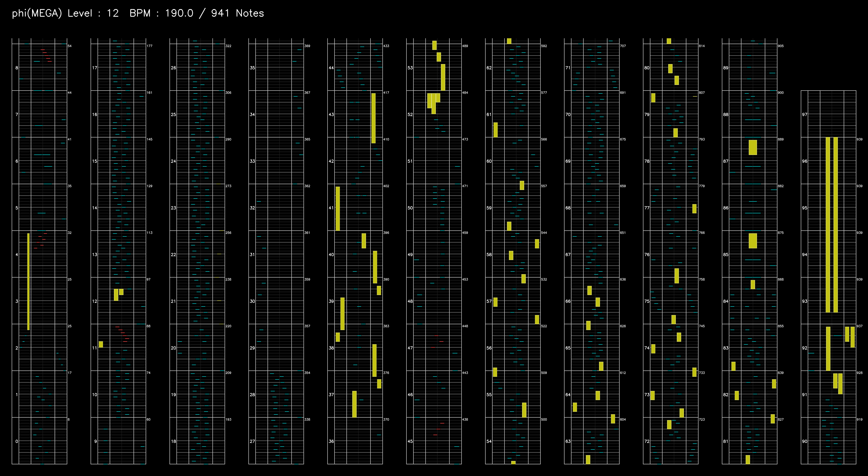
Task: Click the left long hold spanning measures 93-96
Action: pyautogui.click(x=828, y=225)
